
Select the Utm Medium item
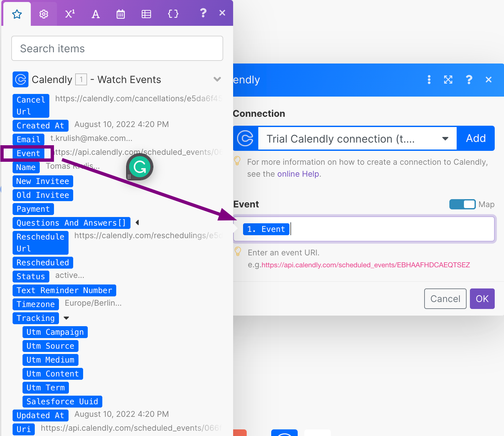click(x=50, y=360)
